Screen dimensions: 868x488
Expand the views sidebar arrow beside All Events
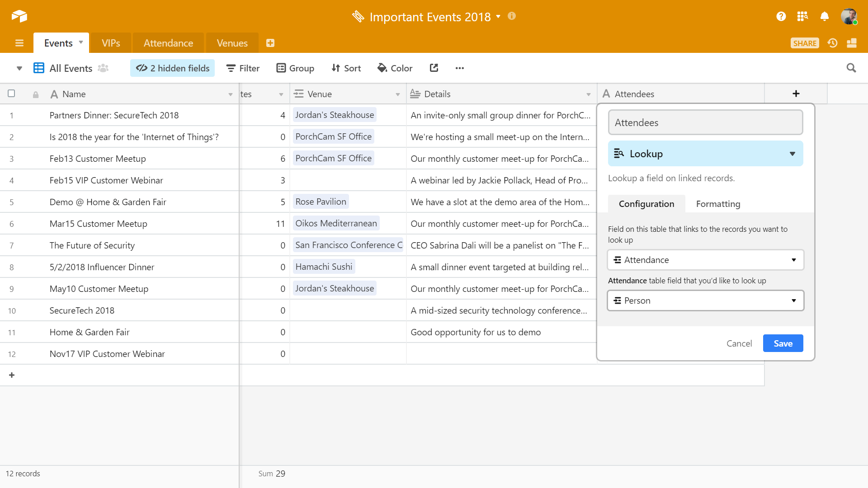click(x=19, y=68)
